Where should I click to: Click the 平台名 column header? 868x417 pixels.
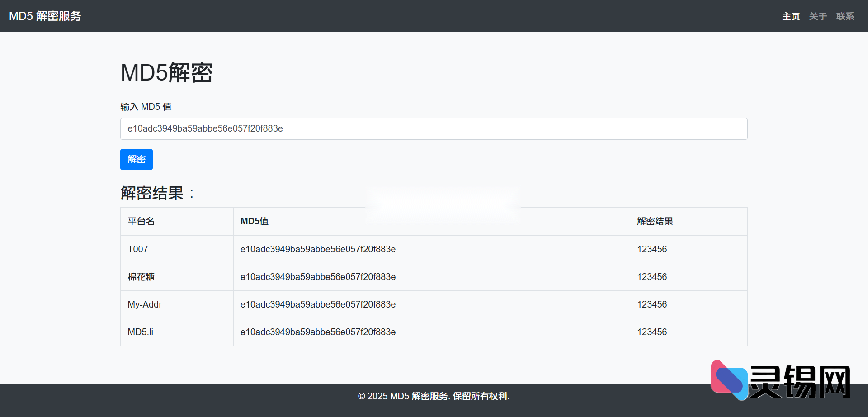141,221
